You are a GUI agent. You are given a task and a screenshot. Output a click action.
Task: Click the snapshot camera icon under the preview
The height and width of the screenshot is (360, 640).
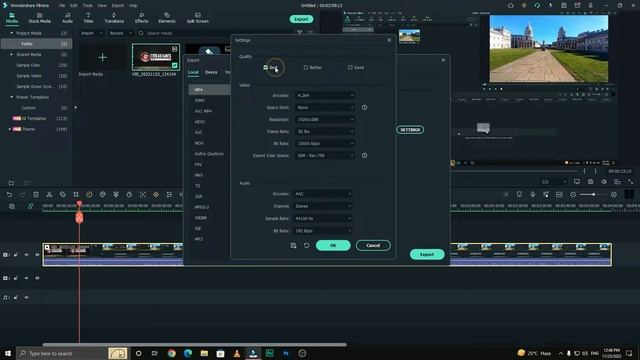pos(590,182)
